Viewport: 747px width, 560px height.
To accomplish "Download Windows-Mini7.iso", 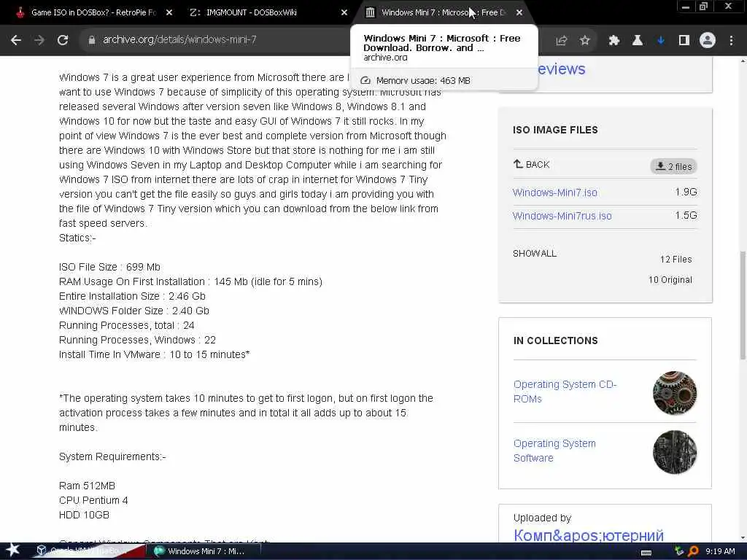I will (555, 192).
